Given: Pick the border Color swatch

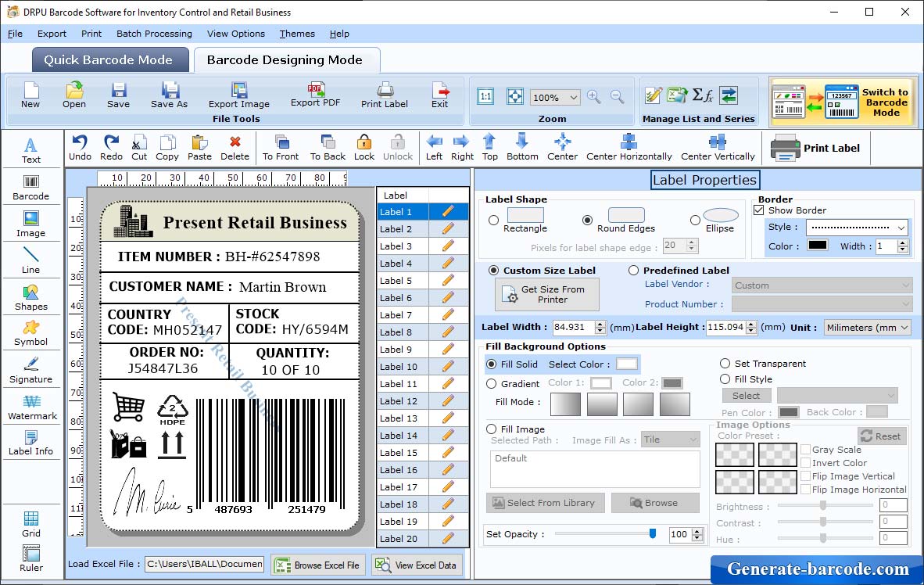Looking at the screenshot, I should 818,246.
